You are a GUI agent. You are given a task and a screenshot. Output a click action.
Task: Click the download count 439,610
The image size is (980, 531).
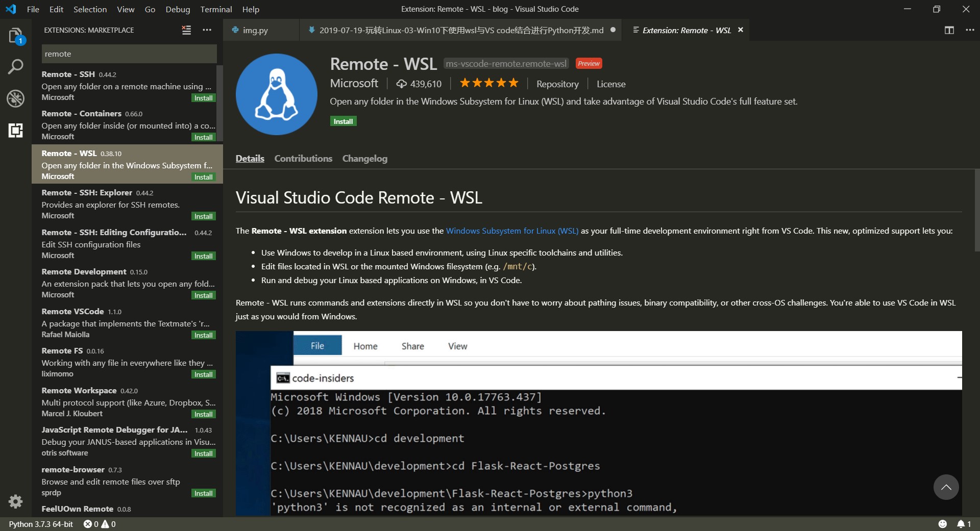click(x=419, y=84)
